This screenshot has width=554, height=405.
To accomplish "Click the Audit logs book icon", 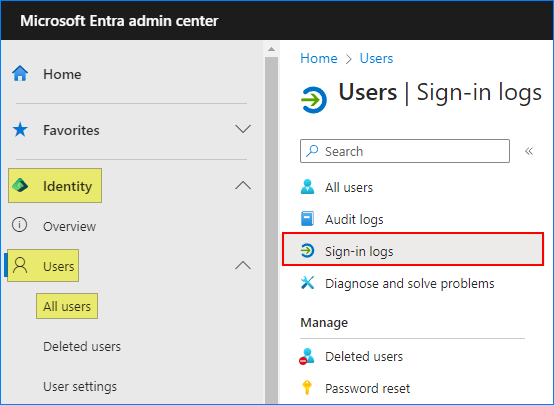I will (x=307, y=218).
